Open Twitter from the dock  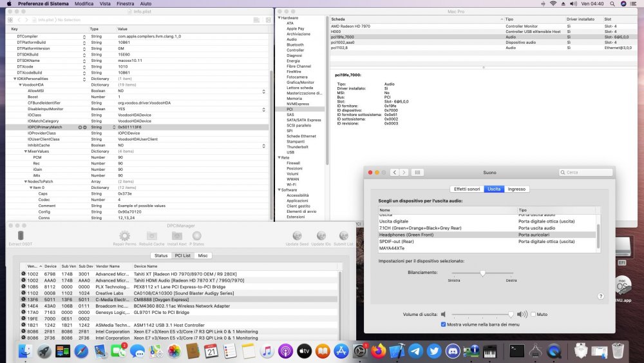click(x=433, y=351)
